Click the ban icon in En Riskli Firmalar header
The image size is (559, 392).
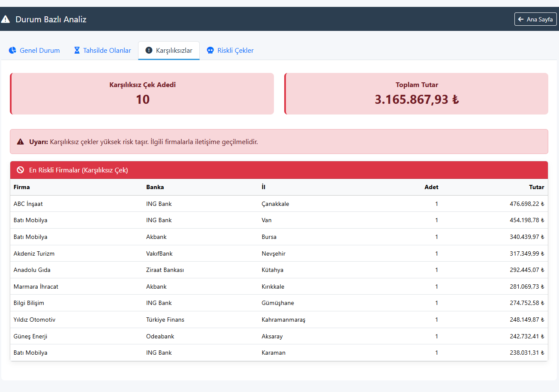coord(20,170)
